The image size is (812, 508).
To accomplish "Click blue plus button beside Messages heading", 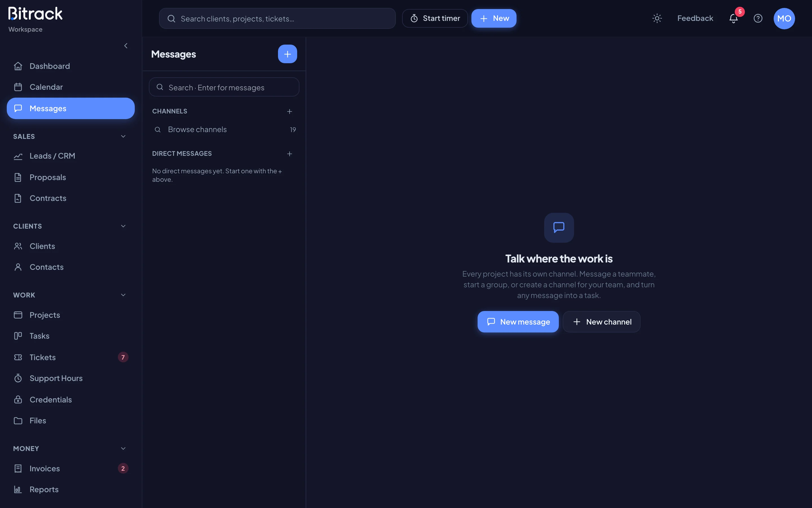I will (288, 54).
